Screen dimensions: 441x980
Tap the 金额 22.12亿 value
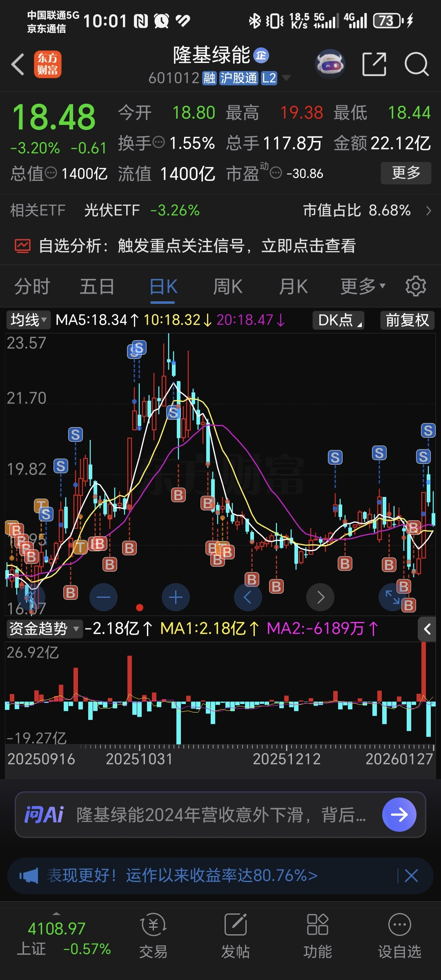tap(382, 143)
